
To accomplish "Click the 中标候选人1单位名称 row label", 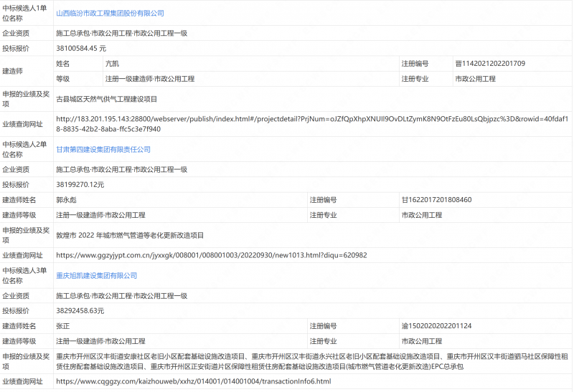I will coord(25,13).
